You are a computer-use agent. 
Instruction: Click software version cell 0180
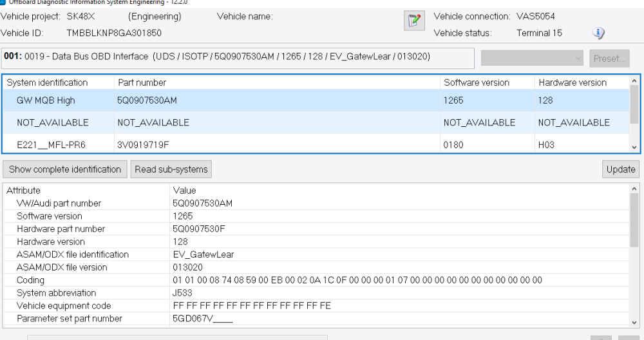[453, 145]
